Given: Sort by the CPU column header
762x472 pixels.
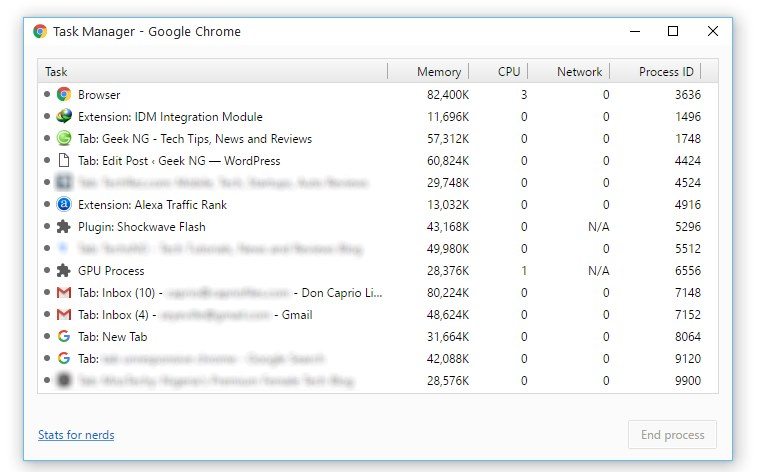Looking at the screenshot, I should click(498, 71).
